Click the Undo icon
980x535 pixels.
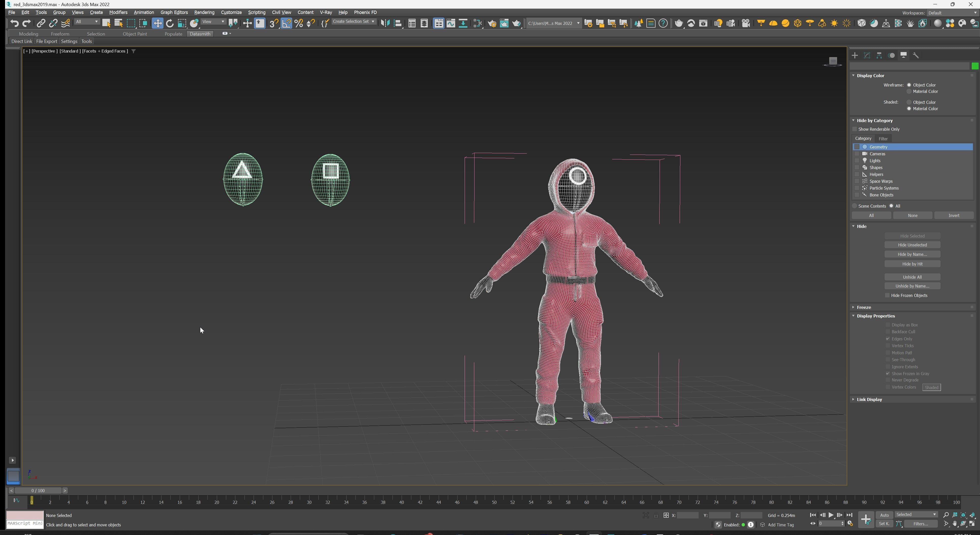(x=14, y=23)
